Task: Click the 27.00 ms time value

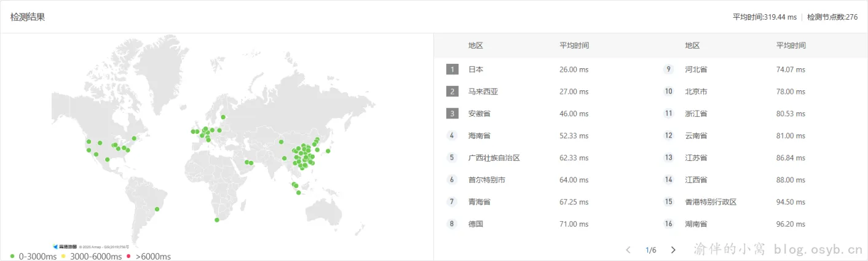Action: pyautogui.click(x=574, y=92)
